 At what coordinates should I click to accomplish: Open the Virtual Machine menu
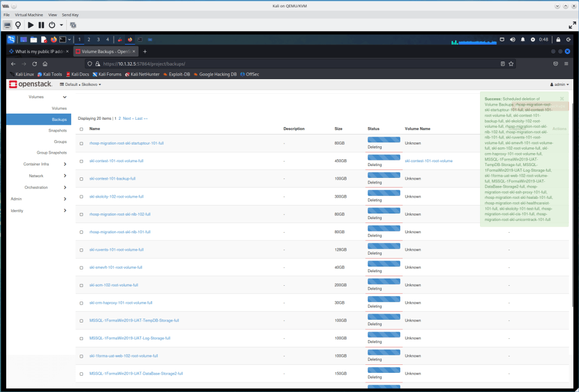28,14
